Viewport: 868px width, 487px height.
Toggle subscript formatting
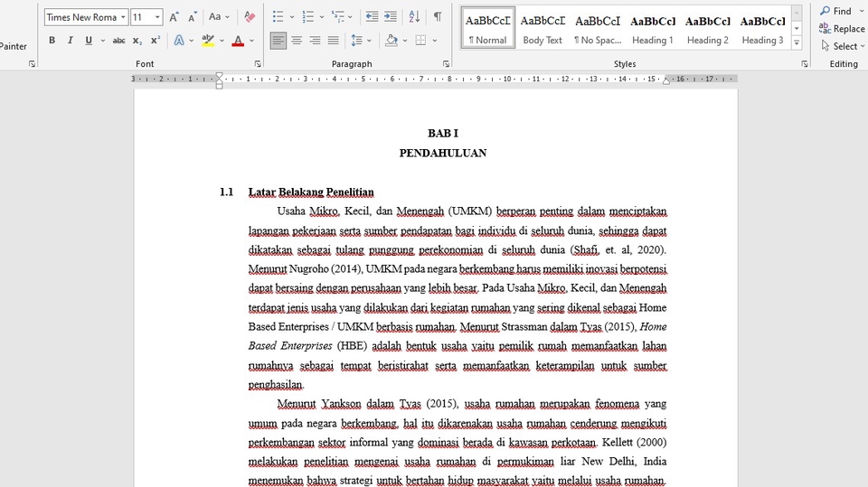[137, 41]
